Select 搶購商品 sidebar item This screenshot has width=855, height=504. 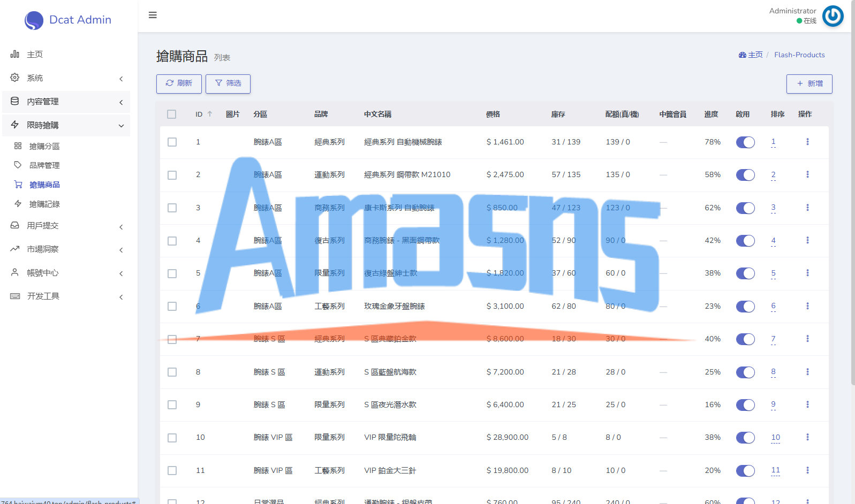66,185
